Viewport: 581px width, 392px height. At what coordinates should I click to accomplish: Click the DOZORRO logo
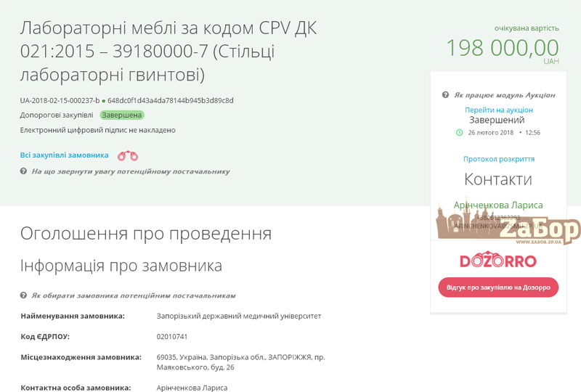point(498,260)
